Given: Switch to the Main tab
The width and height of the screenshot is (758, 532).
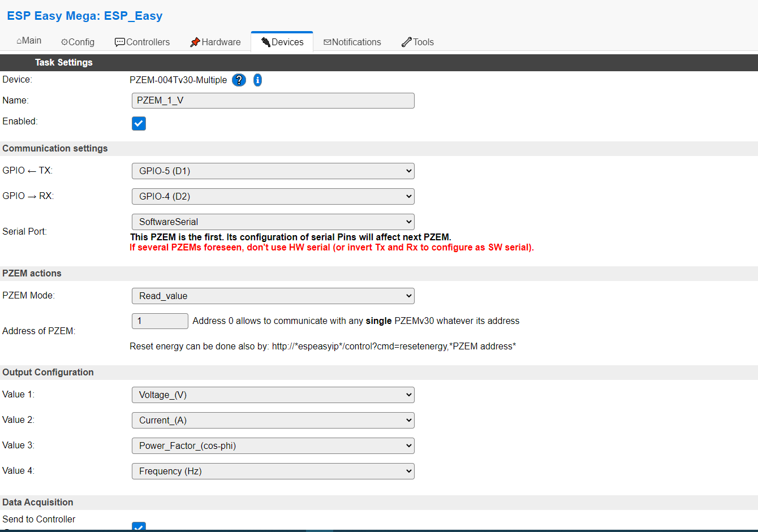Looking at the screenshot, I should [29, 41].
